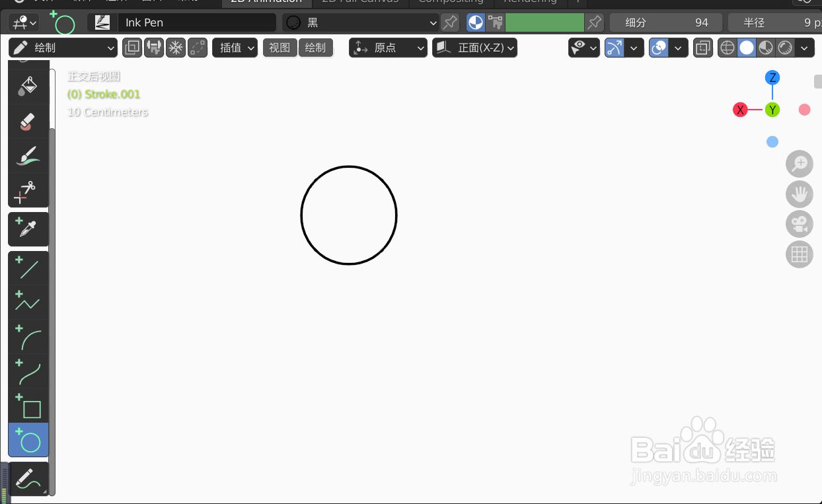This screenshot has width=822, height=504.
Task: Select the Line primitive tool
Action: click(28, 268)
